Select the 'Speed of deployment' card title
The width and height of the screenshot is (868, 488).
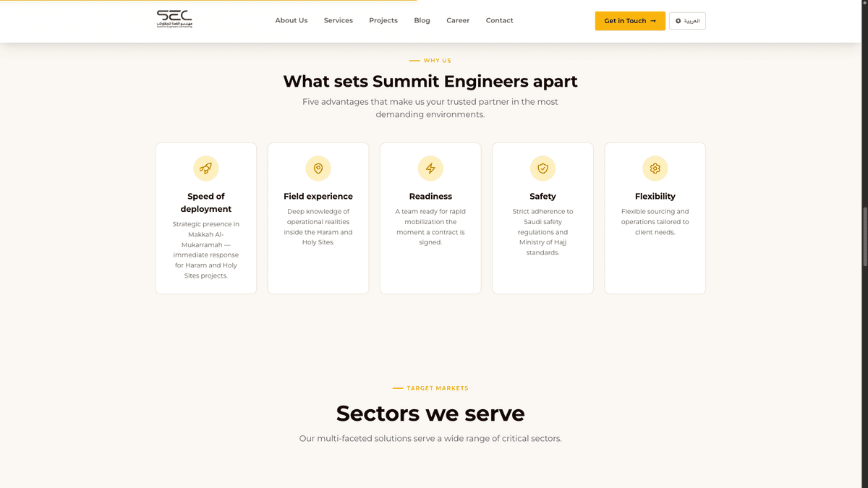(x=206, y=202)
